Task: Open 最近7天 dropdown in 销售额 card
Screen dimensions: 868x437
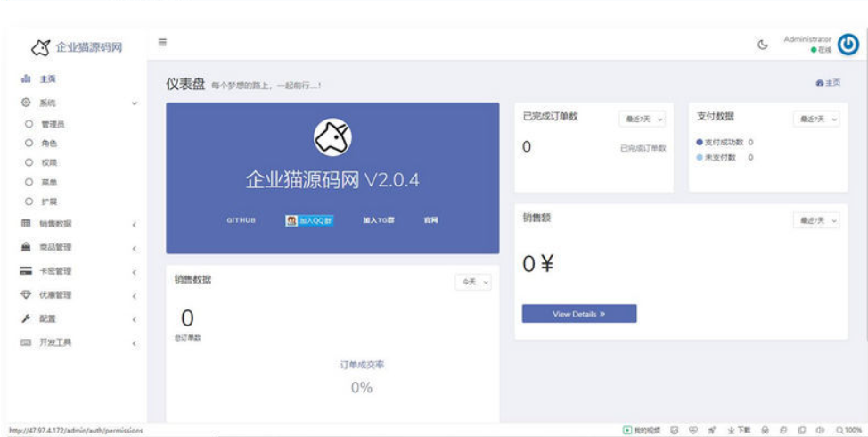Action: coord(816,220)
